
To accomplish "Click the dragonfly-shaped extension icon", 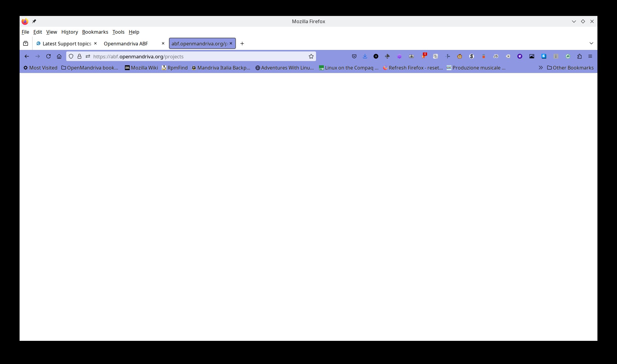I will pos(448,56).
